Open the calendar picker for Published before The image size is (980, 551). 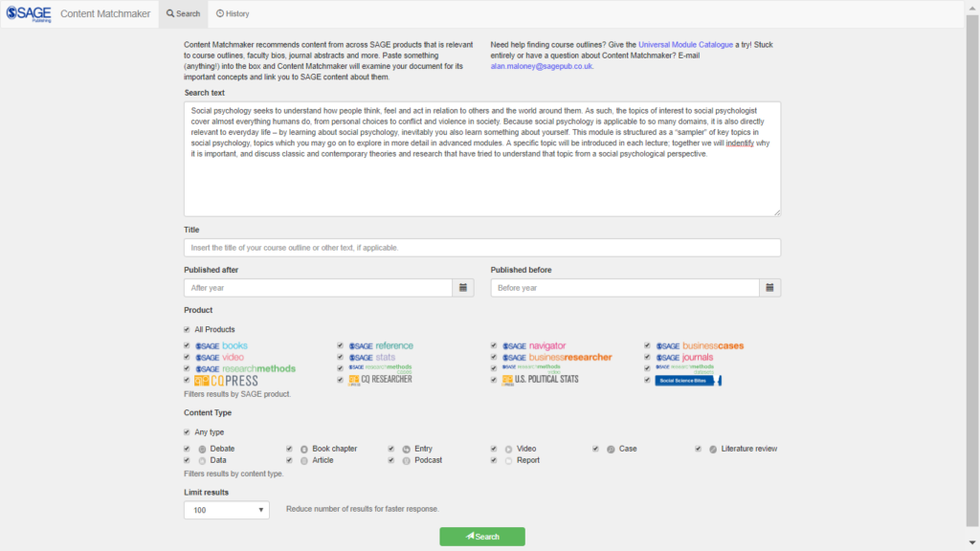point(770,288)
